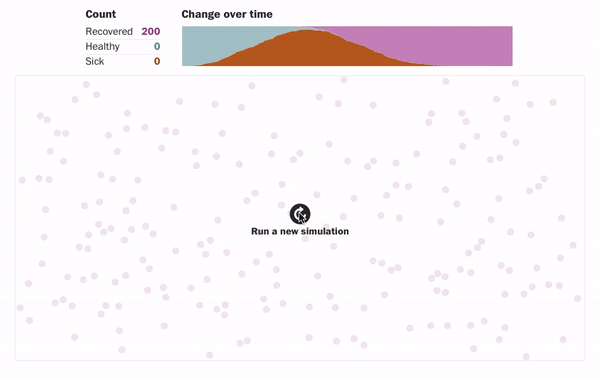Click the Recovered label in Count
This screenshot has height=378, width=600.
coord(109,31)
